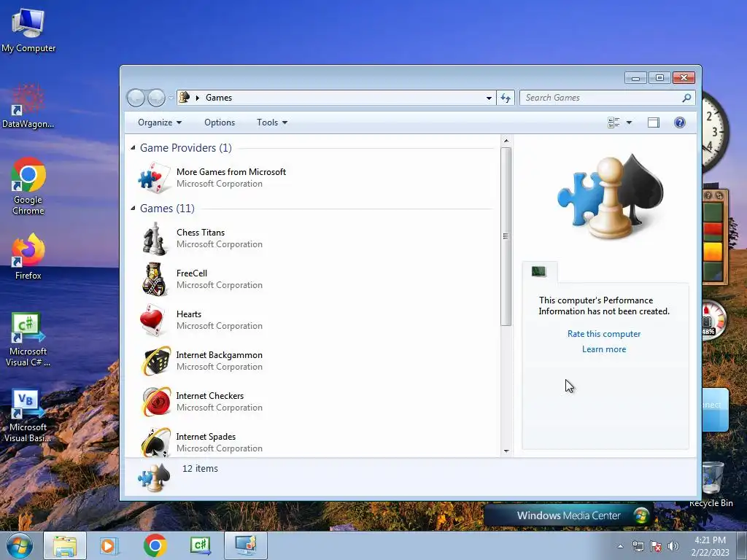The width and height of the screenshot is (747, 560).
Task: Click the network tray icon
Action: (638, 546)
